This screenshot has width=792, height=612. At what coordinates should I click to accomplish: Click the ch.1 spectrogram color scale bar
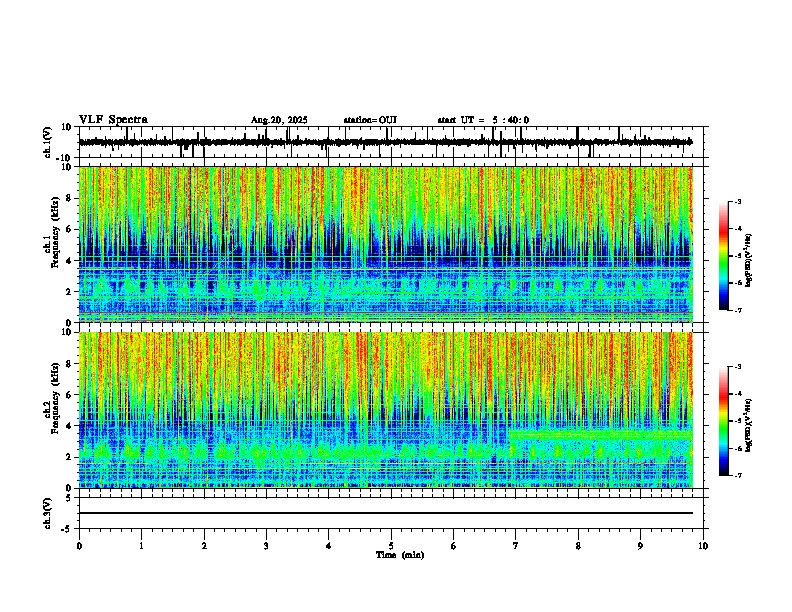pyautogui.click(x=724, y=256)
